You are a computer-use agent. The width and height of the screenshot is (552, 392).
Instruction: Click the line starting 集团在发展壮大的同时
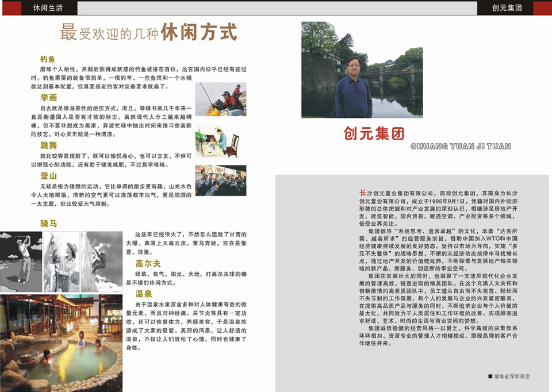pos(443,276)
